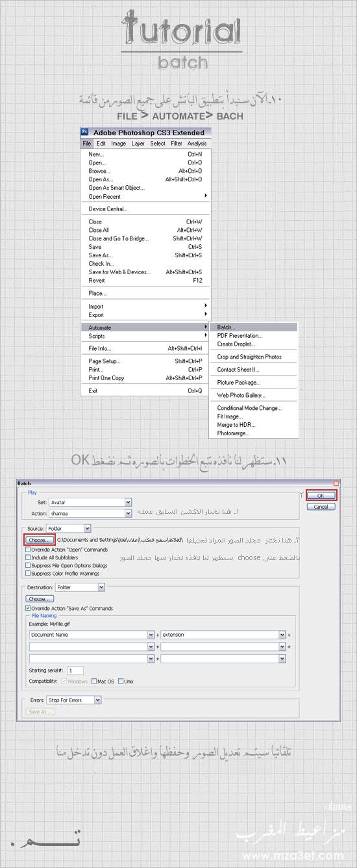Expand Export submenu
The image size is (357, 868).
click(x=145, y=315)
